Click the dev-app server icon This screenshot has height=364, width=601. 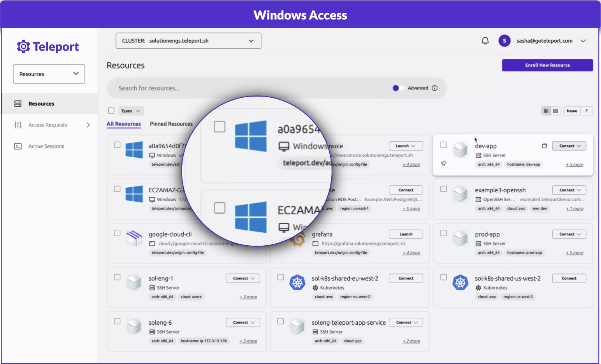460,150
